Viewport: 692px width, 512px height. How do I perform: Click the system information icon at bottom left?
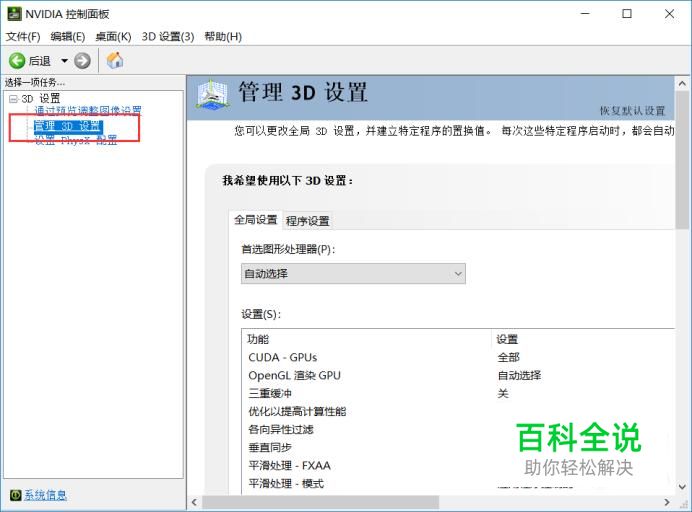pyautogui.click(x=15, y=495)
